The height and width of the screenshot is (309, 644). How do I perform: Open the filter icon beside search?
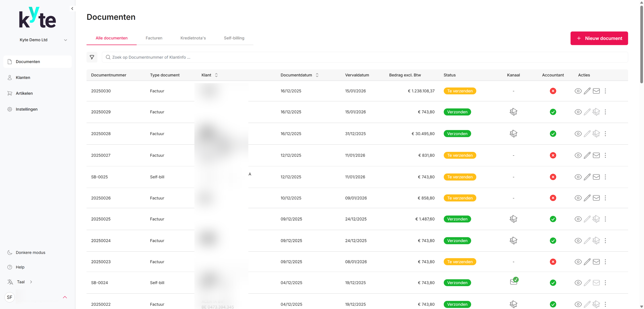click(92, 57)
